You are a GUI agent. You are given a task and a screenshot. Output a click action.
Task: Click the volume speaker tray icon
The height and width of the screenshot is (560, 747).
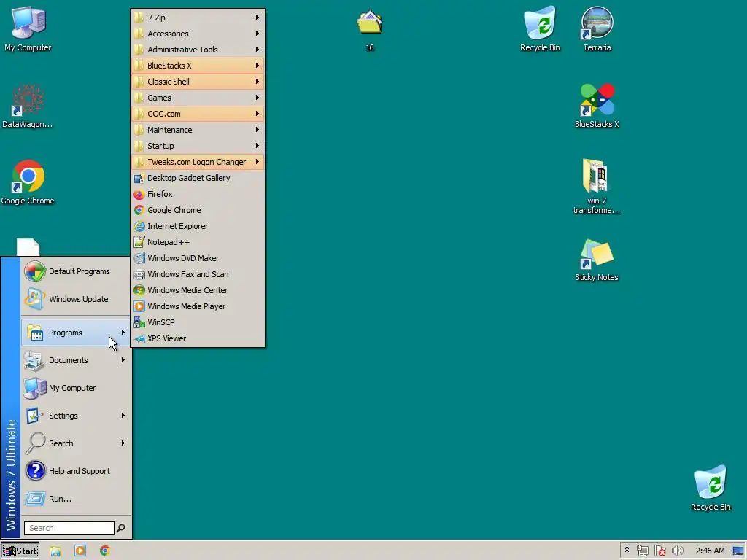(x=677, y=551)
